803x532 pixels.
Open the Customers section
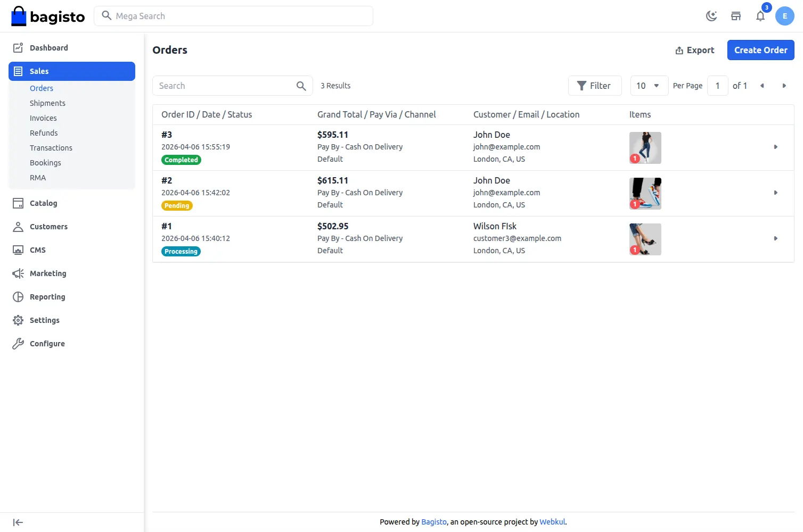[48, 226]
